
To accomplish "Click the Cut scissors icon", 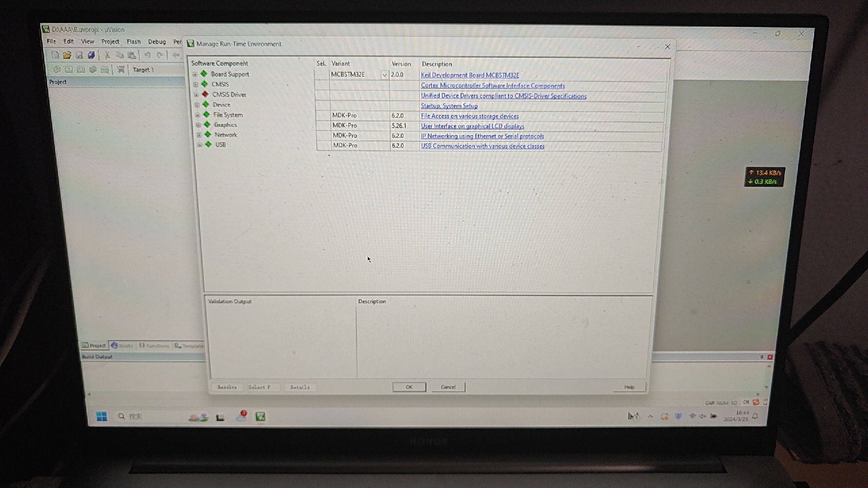I will click(107, 55).
